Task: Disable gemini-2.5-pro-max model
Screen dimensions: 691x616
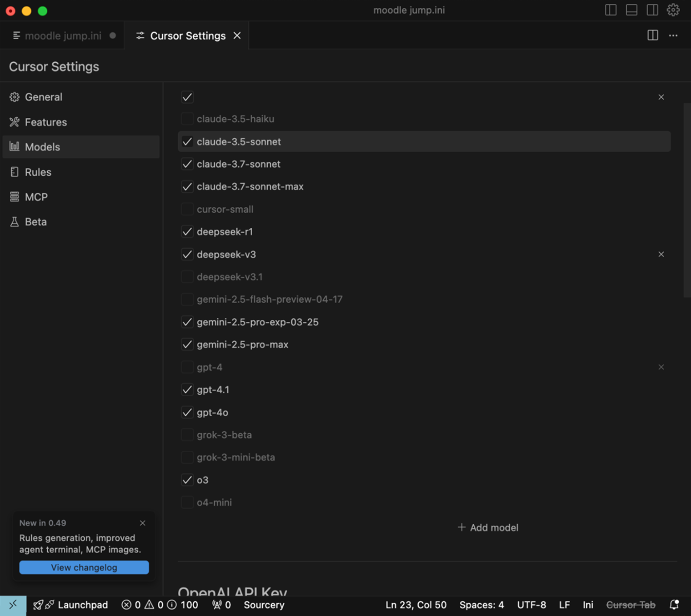Action: (187, 345)
